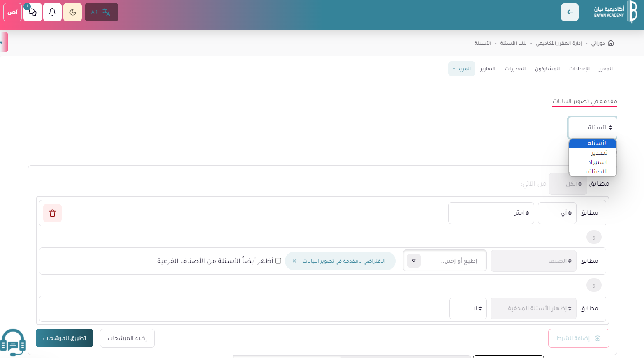This screenshot has width=644, height=358.
Task: Open chat messages with one unread notification
Action: [32, 12]
